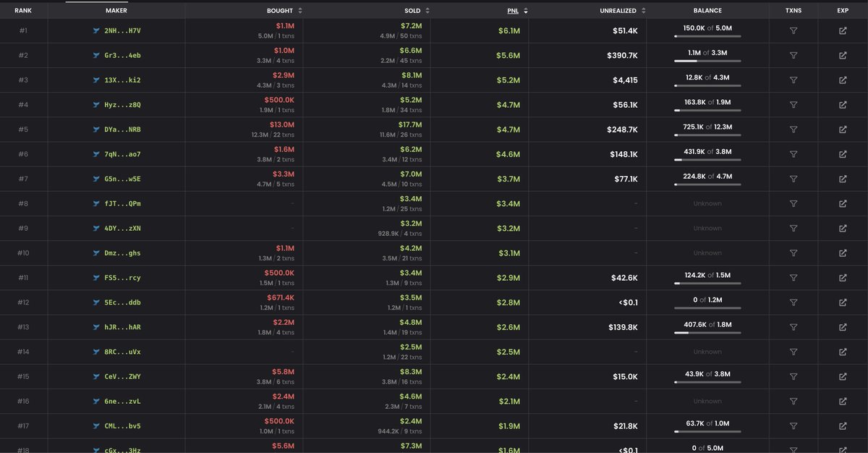Filter transactions for maker 2NH...H7V
The image size is (868, 453).
793,31
